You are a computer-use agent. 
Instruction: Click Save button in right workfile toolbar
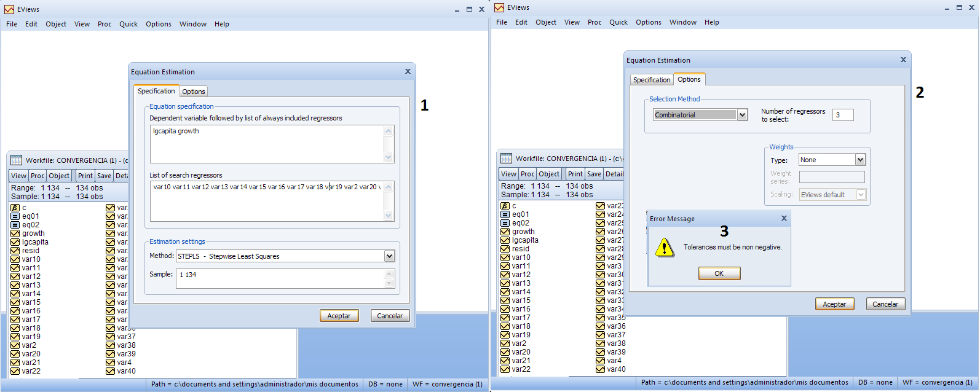pos(594,174)
